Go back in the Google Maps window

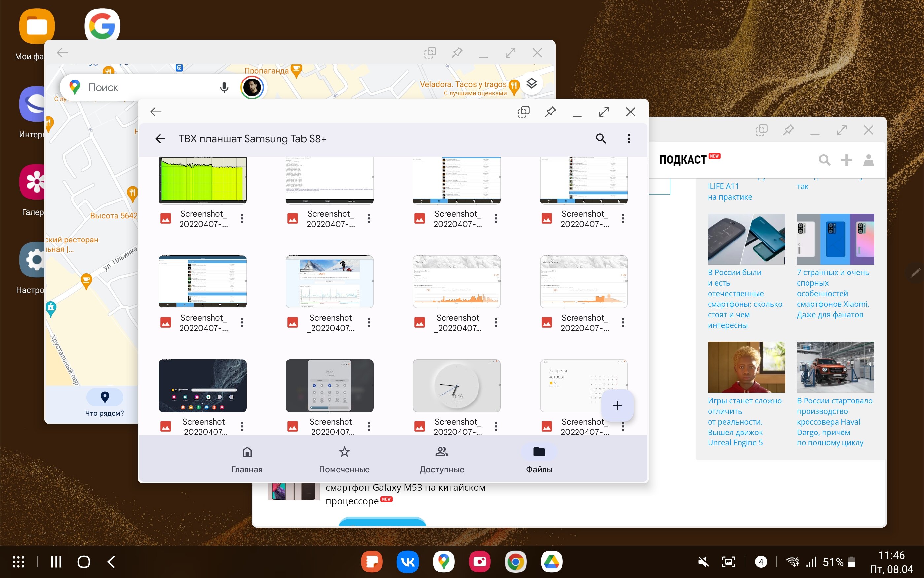coord(63,52)
